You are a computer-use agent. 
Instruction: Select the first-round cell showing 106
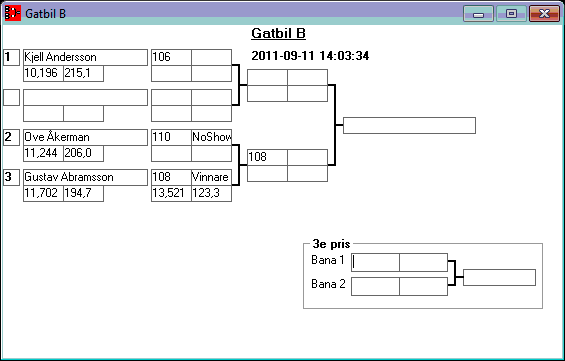tap(171, 57)
